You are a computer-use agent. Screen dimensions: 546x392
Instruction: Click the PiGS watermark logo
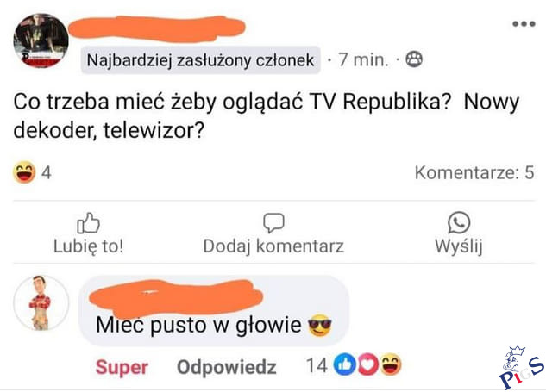click(521, 367)
